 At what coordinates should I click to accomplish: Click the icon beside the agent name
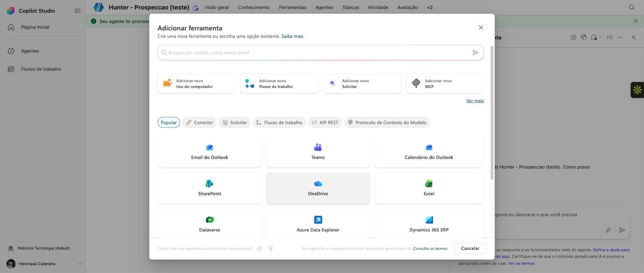pyautogui.click(x=196, y=7)
